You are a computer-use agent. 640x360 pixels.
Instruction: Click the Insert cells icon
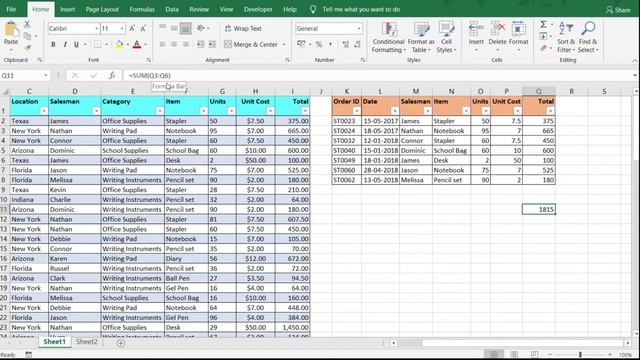click(x=476, y=29)
